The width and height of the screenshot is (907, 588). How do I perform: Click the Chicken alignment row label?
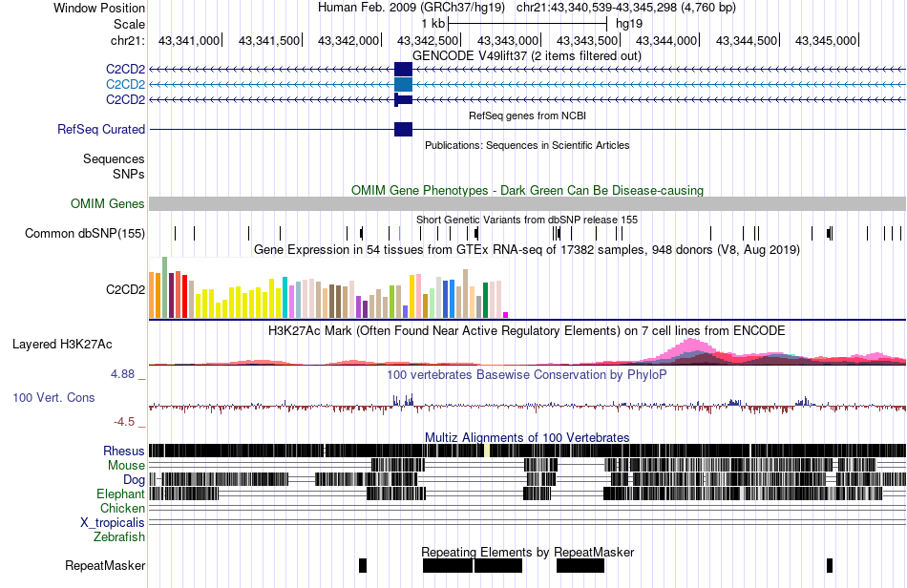(x=122, y=508)
